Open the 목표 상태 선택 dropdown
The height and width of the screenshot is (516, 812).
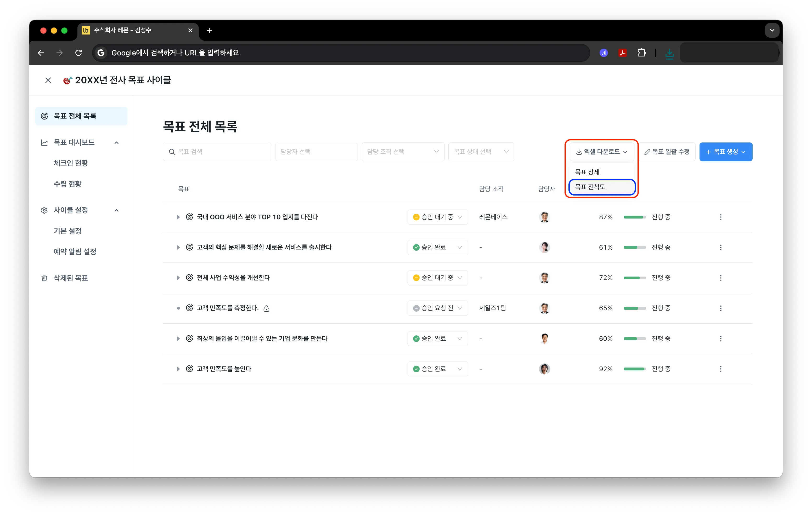(481, 152)
